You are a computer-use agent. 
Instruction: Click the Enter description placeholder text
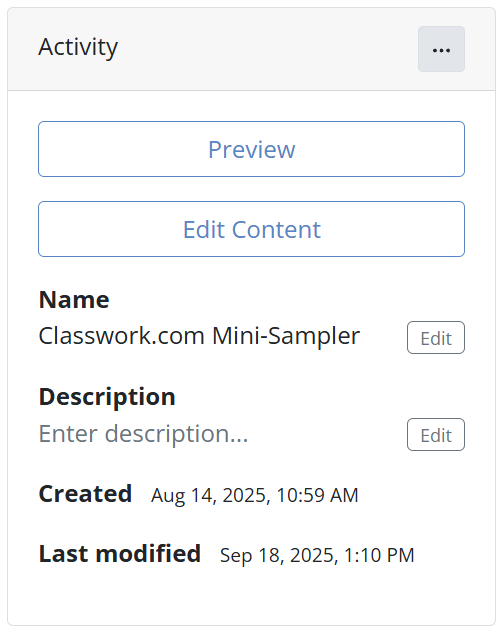tap(144, 434)
